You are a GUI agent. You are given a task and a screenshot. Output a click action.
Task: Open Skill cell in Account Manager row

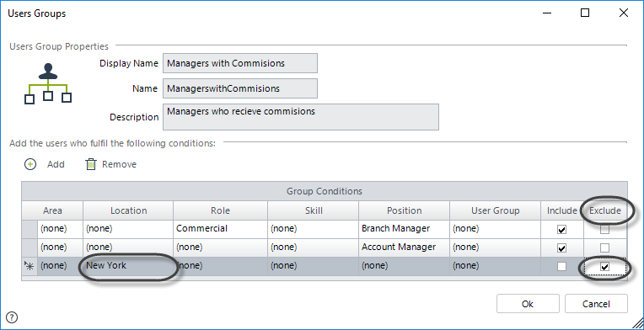point(313,247)
